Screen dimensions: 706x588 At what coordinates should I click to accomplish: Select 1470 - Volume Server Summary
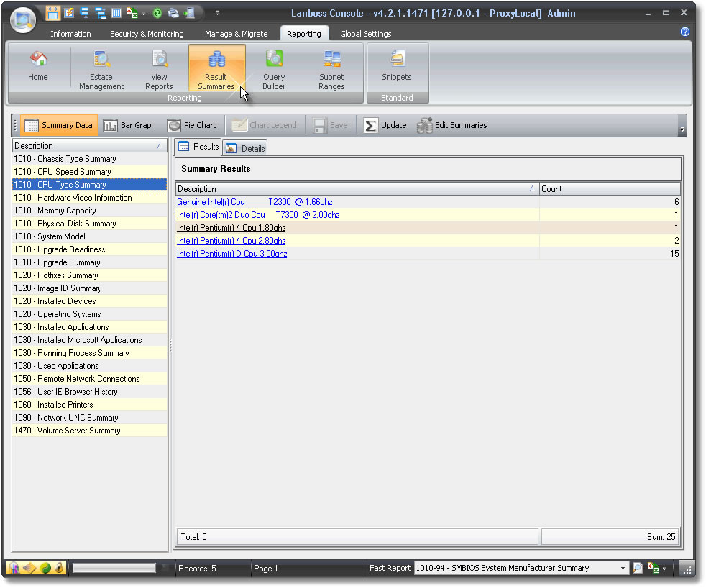point(90,431)
